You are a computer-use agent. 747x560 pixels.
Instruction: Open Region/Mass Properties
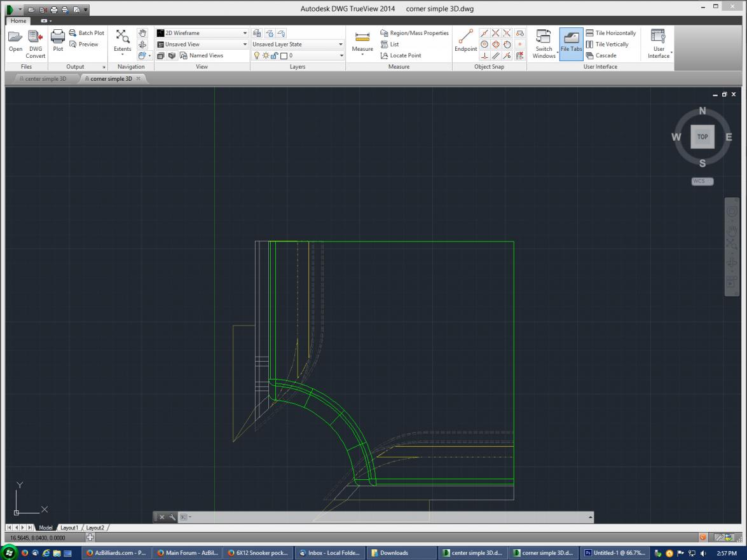click(x=415, y=33)
